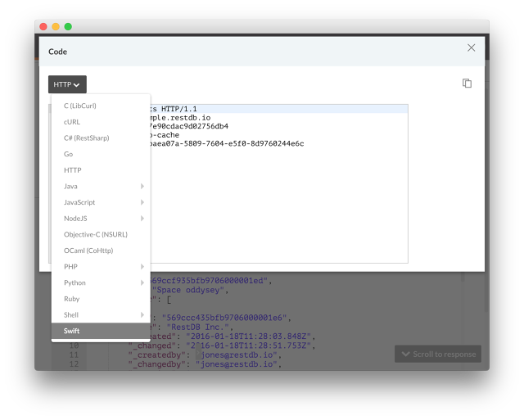The width and height of the screenshot is (524, 420).
Task: Open the HTTP language dropdown
Action: click(67, 84)
